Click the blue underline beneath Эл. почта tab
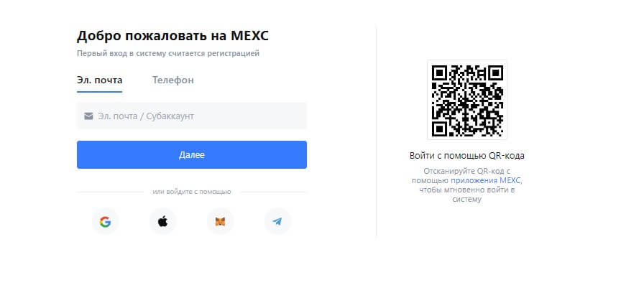 (x=99, y=91)
